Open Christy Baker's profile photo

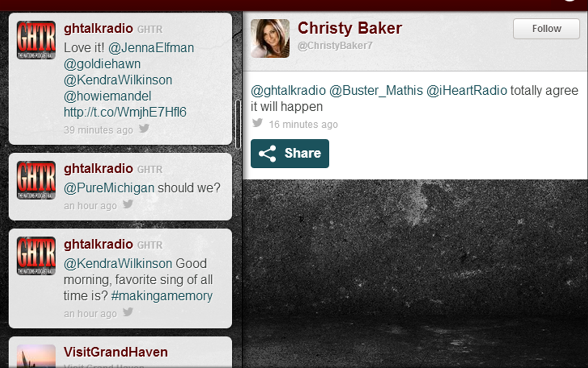270,39
